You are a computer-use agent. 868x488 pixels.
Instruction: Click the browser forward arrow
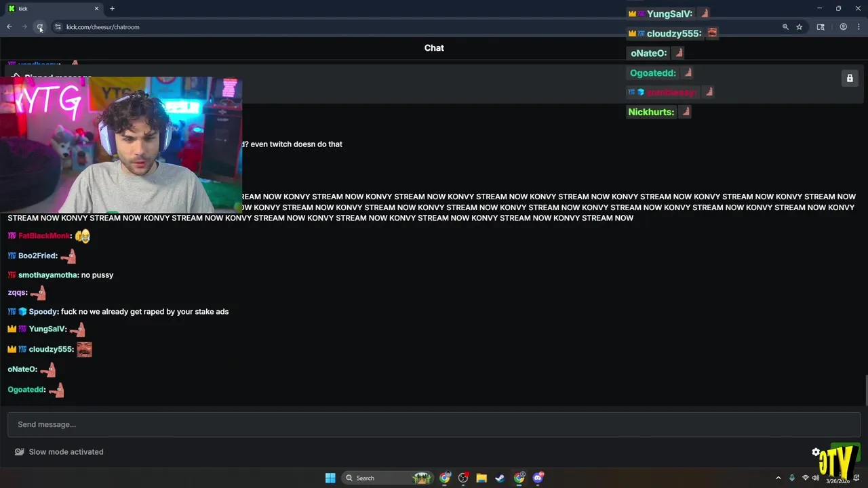[24, 27]
